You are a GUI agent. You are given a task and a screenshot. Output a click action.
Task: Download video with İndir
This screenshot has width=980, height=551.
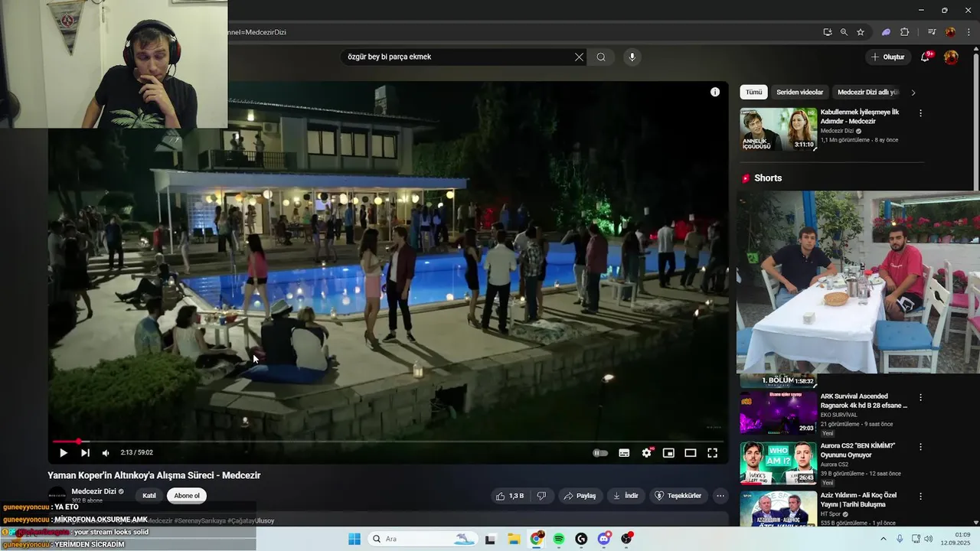pos(626,496)
